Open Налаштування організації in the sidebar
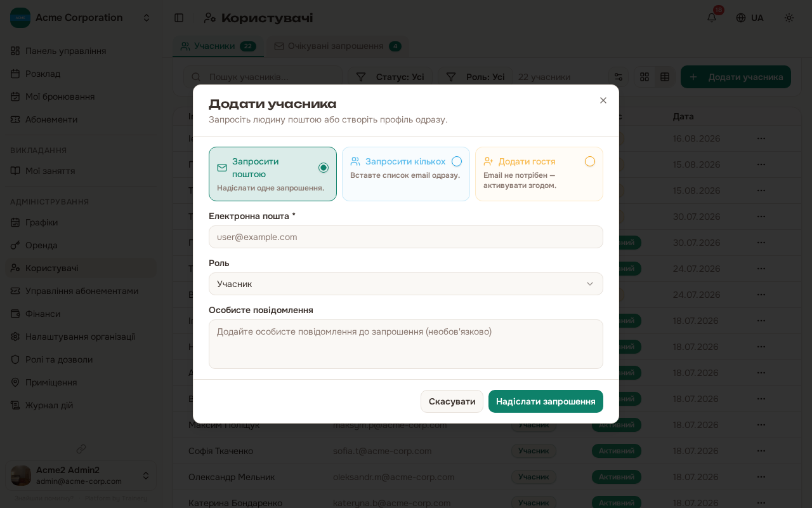The height and width of the screenshot is (508, 812). pos(81,337)
